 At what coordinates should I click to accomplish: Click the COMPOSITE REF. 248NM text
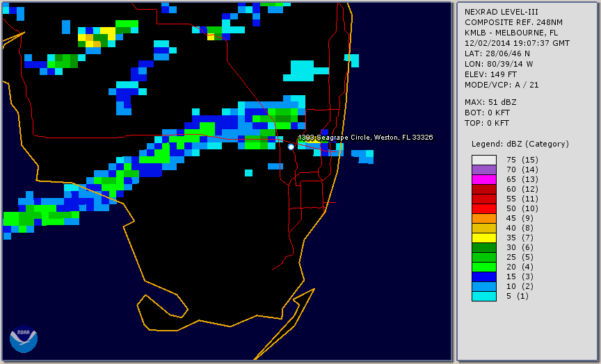(513, 22)
